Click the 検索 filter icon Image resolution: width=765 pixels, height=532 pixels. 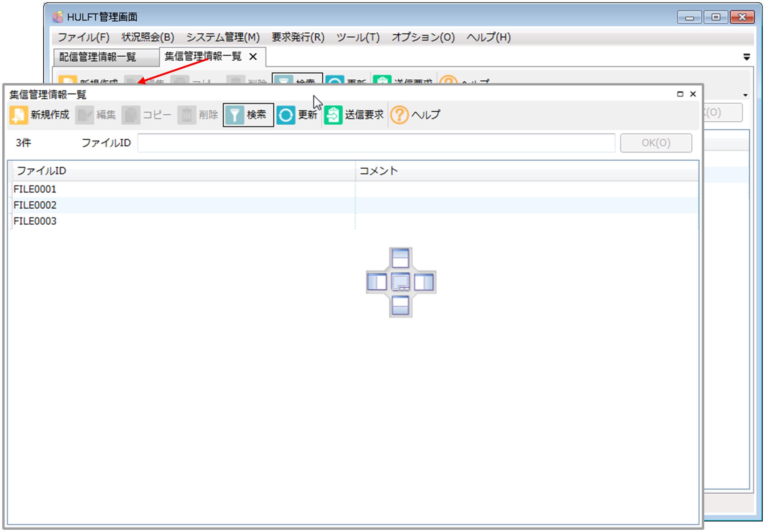[x=234, y=115]
